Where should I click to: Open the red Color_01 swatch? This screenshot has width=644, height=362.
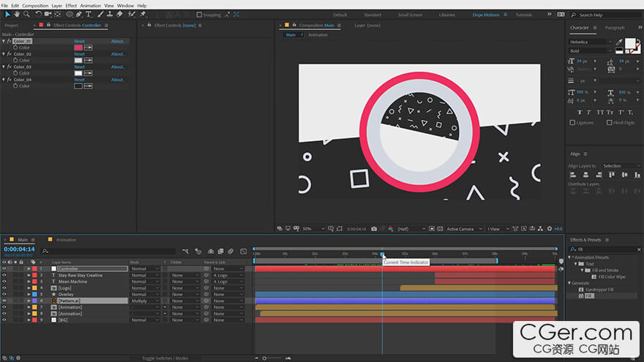tap(78, 48)
